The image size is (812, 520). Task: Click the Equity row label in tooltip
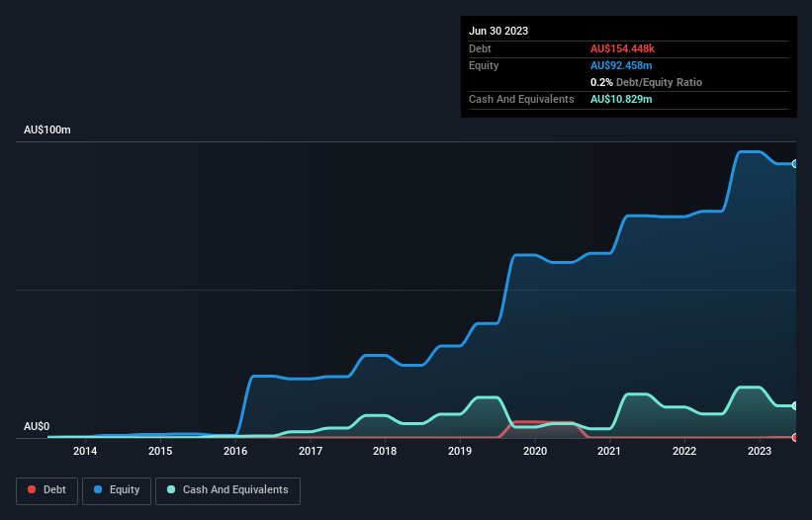pos(484,65)
